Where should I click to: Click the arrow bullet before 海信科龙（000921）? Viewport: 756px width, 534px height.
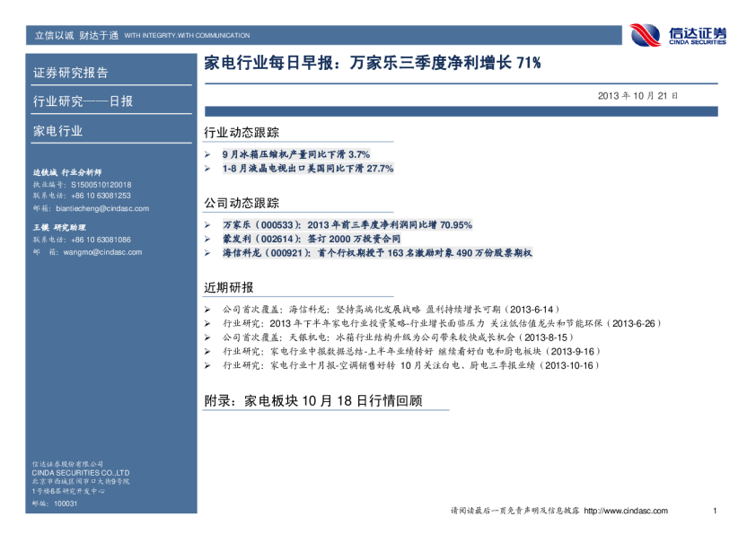(x=208, y=253)
